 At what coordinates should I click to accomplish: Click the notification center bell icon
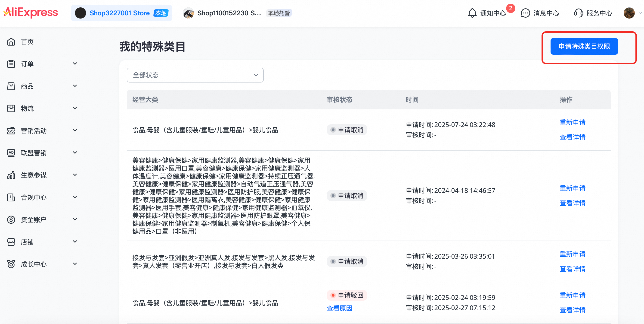tap(472, 13)
